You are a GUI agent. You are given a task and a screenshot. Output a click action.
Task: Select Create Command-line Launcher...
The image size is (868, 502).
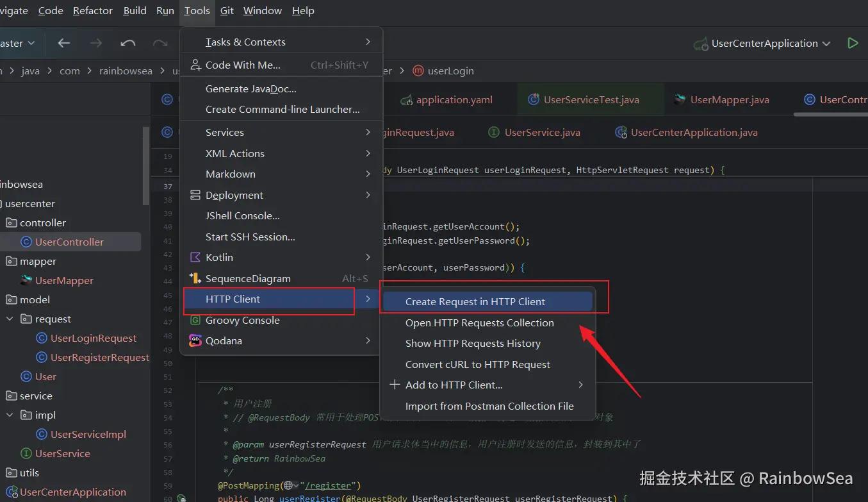tap(282, 109)
